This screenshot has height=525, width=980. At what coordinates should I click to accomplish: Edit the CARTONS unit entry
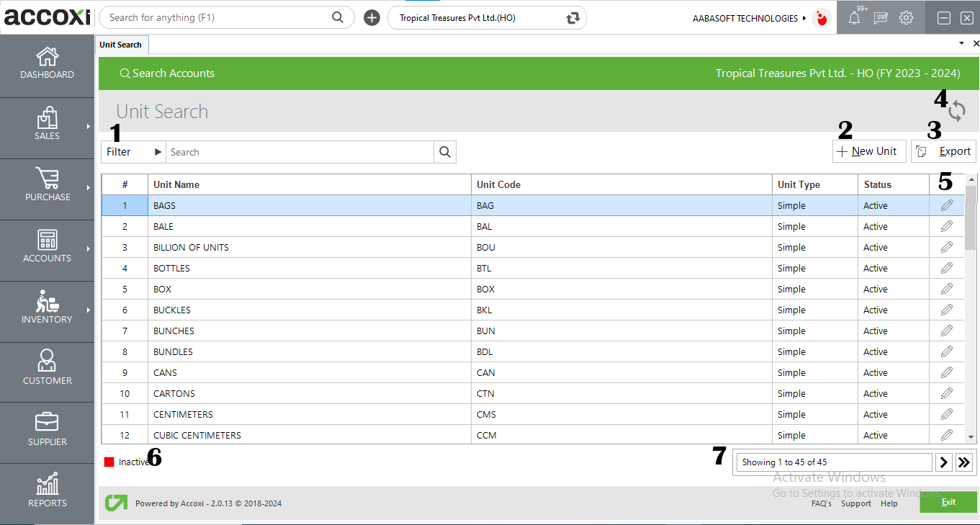coord(946,393)
